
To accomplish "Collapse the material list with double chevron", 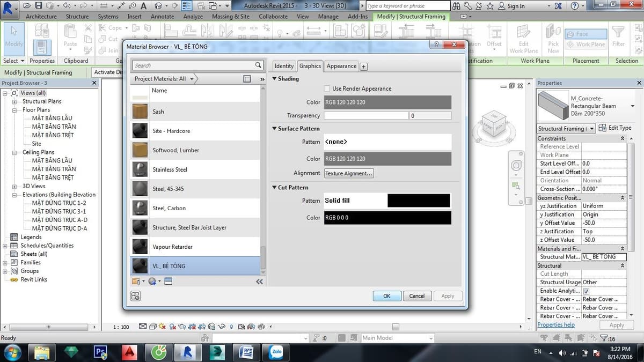I will [x=259, y=281].
